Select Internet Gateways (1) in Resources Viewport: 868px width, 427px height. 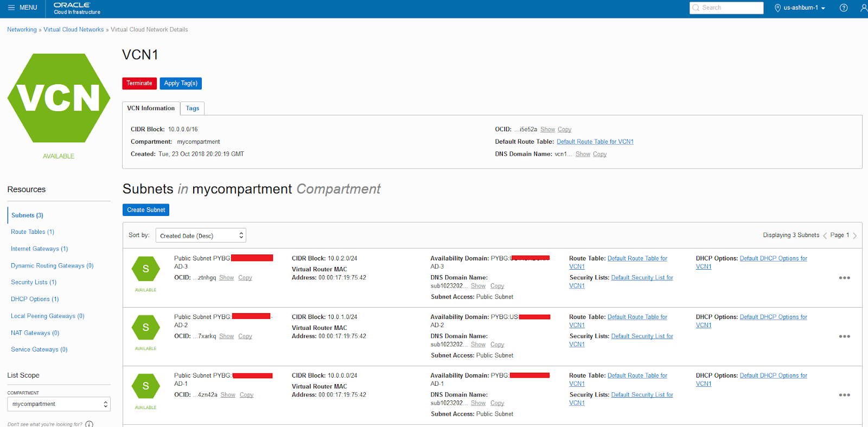(x=39, y=248)
